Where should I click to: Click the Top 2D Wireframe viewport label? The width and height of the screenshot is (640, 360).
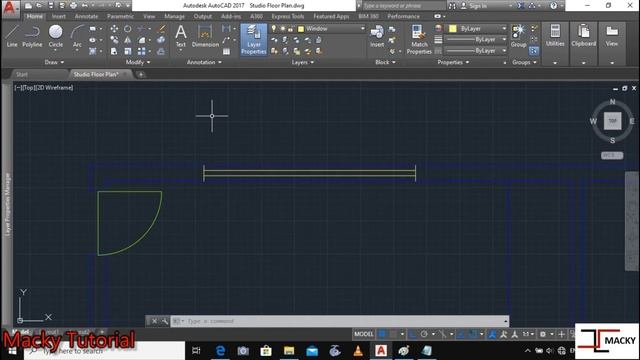(x=44, y=87)
